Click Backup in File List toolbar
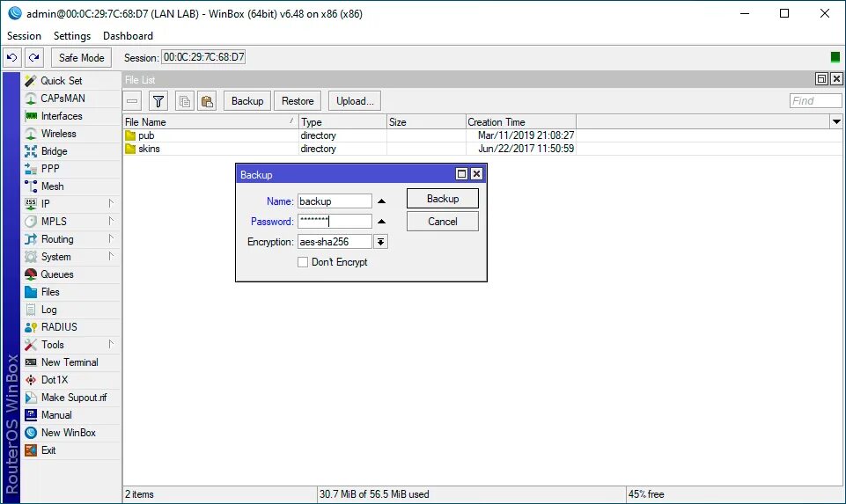The image size is (846, 504). [x=247, y=101]
